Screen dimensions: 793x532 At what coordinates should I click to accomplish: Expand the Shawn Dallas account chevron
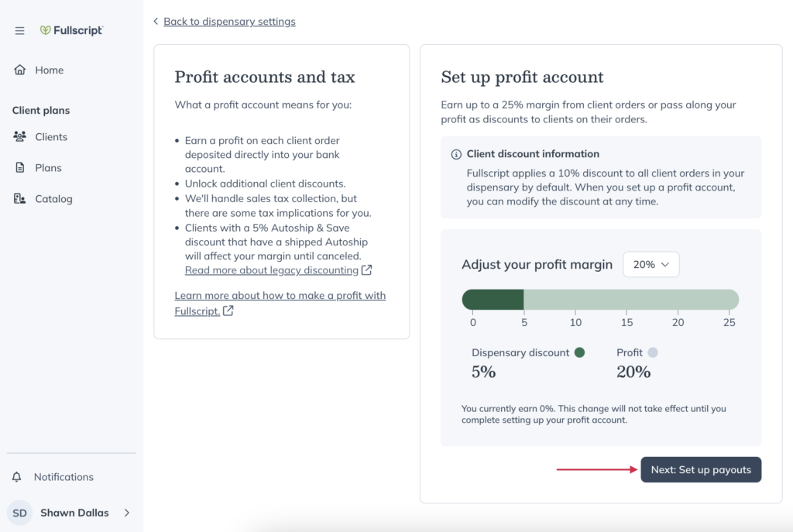(x=127, y=513)
